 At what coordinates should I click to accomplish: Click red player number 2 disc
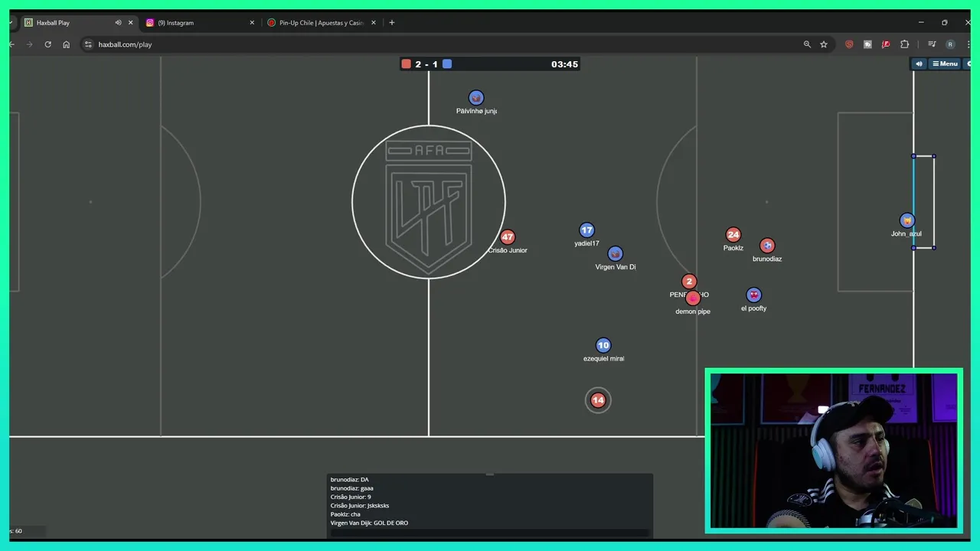[x=689, y=282]
